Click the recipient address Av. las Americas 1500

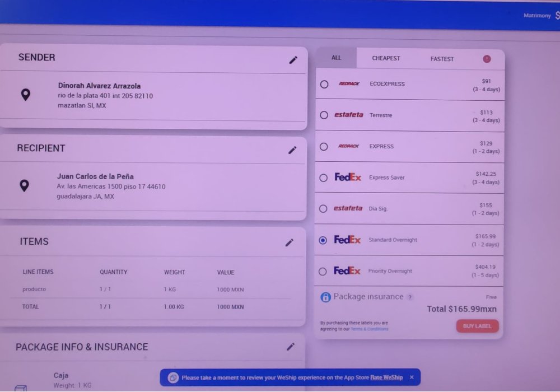pyautogui.click(x=111, y=186)
